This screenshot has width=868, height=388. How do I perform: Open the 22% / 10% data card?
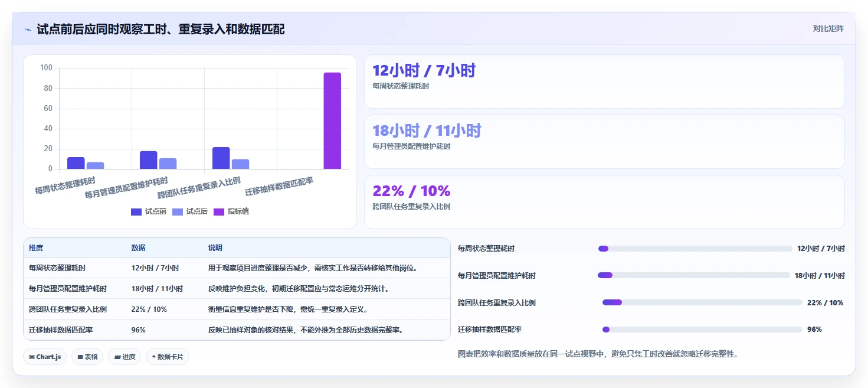(604, 202)
